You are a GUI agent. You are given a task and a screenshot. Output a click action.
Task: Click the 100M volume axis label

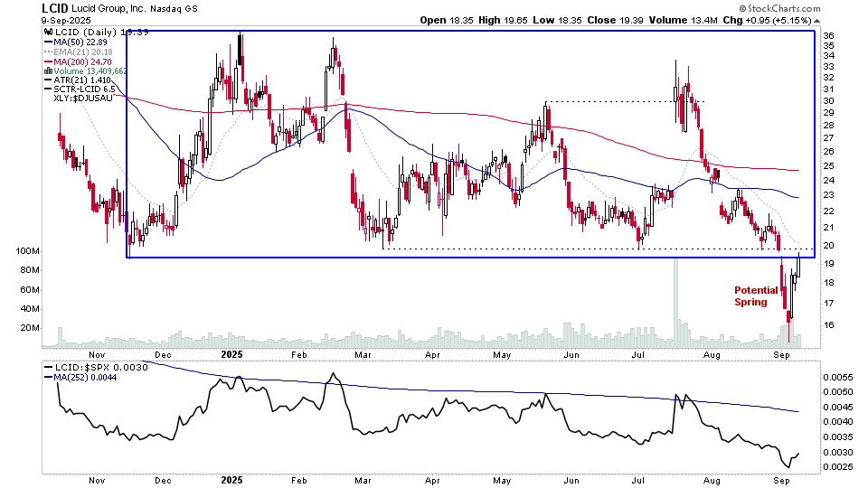28,251
